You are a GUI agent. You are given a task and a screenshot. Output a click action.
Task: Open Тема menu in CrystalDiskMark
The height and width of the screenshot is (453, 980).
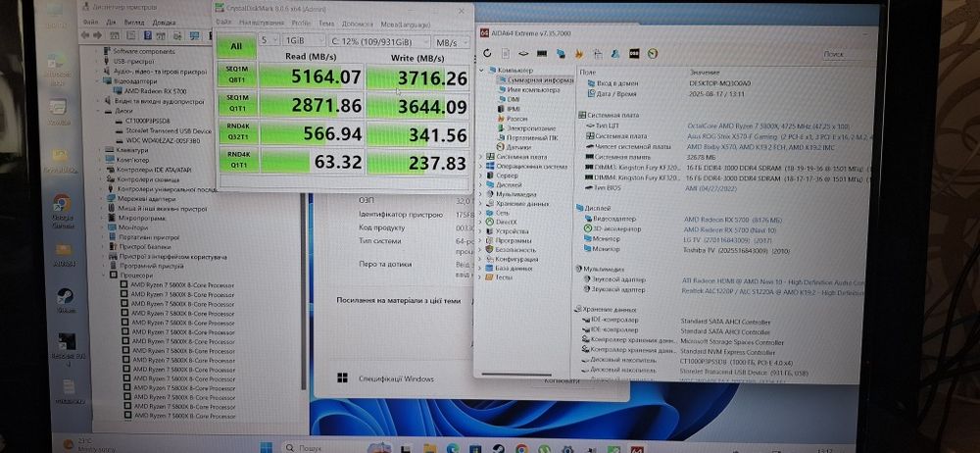click(327, 24)
